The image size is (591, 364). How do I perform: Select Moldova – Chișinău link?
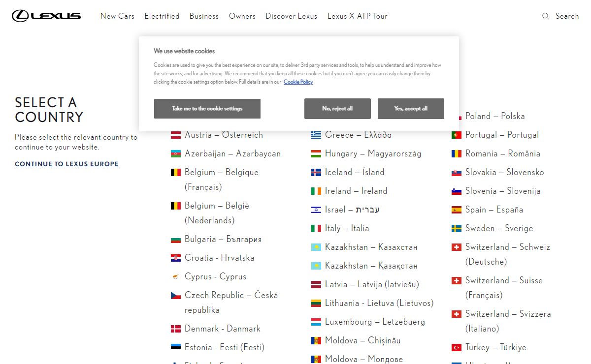click(x=363, y=340)
